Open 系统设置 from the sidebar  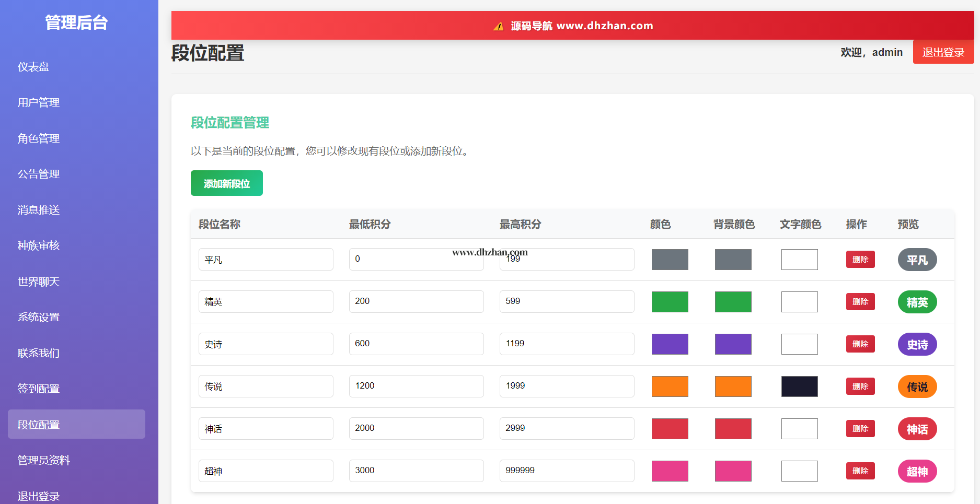(x=39, y=317)
